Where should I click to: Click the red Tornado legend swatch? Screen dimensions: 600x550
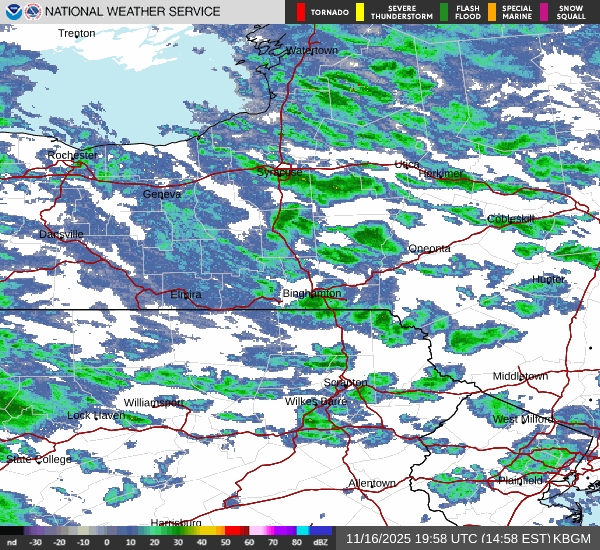coord(301,12)
